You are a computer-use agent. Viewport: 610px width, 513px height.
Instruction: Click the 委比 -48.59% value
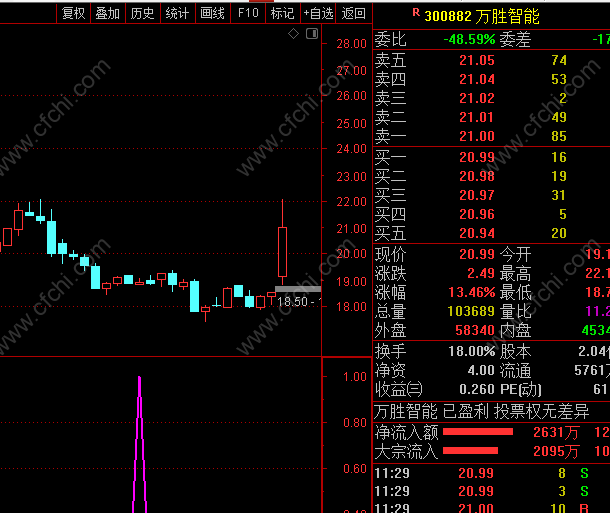point(469,39)
